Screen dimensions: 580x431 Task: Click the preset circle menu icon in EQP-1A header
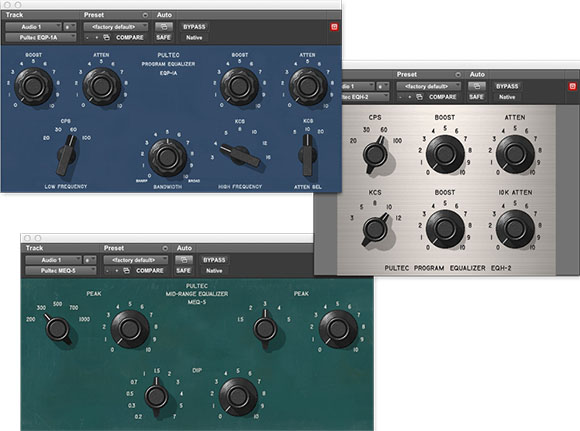click(145, 15)
